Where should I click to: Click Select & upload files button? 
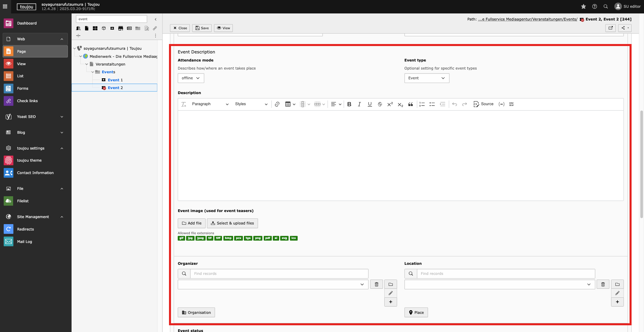(x=232, y=223)
